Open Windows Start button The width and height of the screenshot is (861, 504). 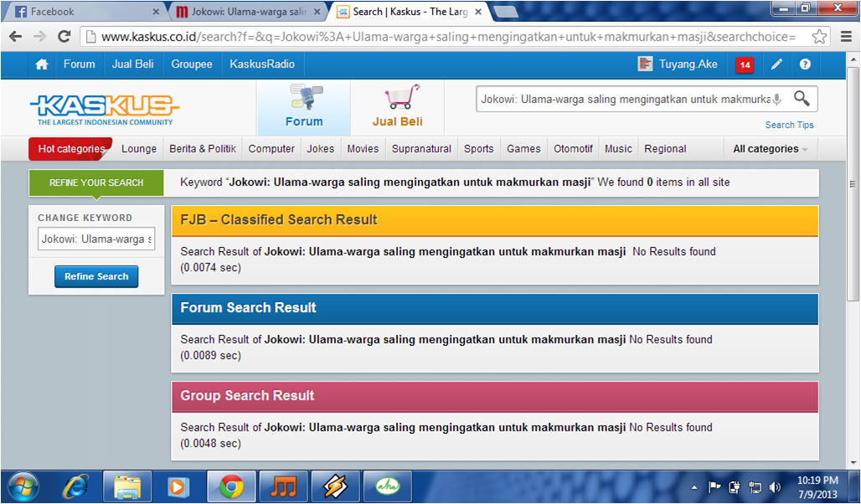23,487
